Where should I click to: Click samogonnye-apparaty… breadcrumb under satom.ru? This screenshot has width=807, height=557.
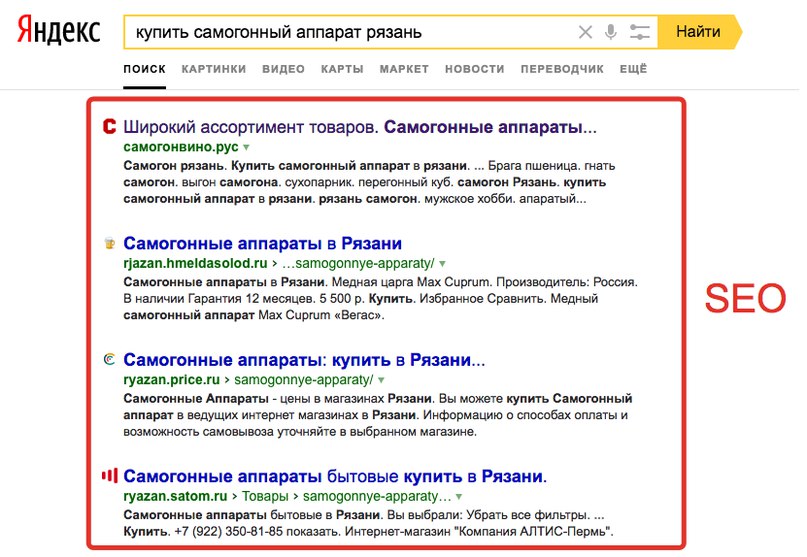[377, 496]
